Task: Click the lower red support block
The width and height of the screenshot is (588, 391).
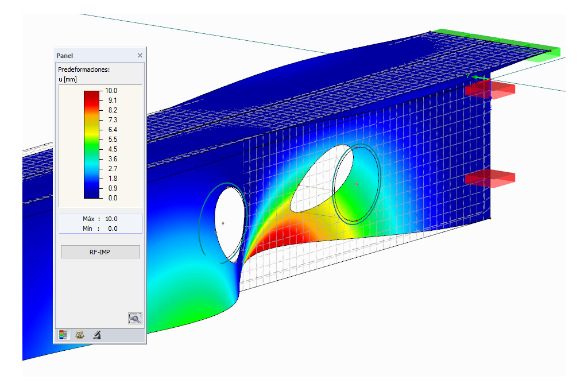Action: click(490, 178)
